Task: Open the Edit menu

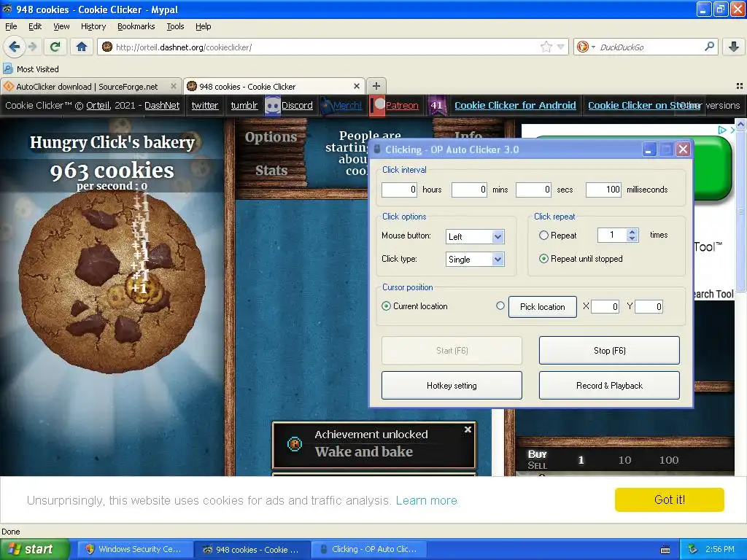Action: [x=35, y=26]
